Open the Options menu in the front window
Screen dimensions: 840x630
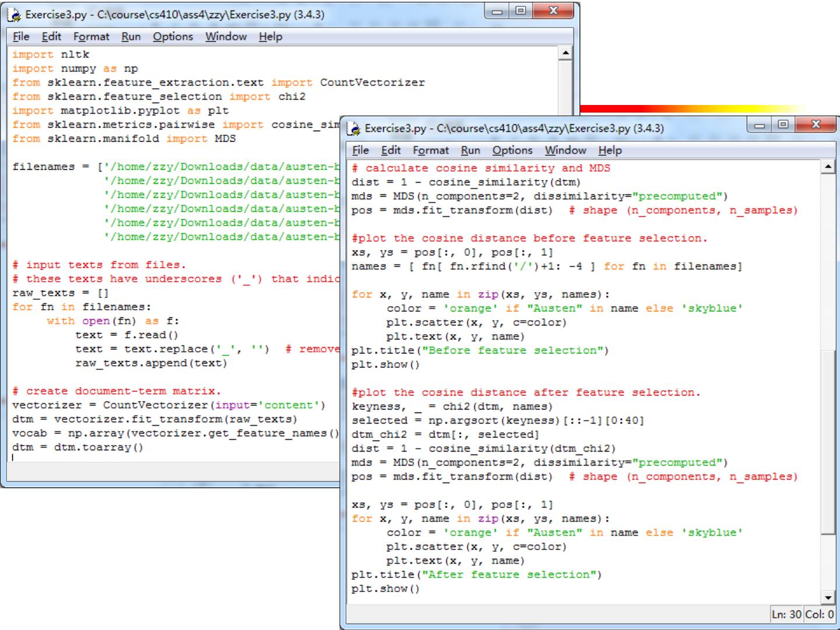tap(512, 150)
